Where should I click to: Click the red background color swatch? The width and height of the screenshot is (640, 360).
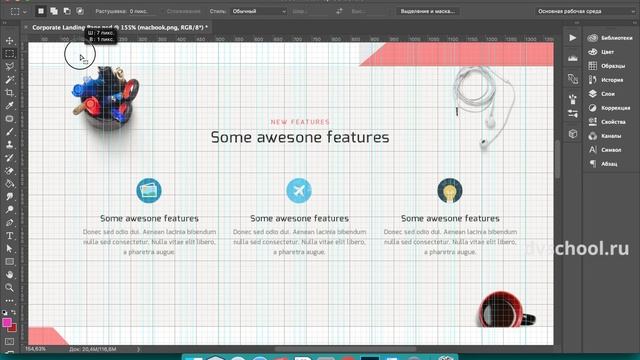tap(13, 328)
